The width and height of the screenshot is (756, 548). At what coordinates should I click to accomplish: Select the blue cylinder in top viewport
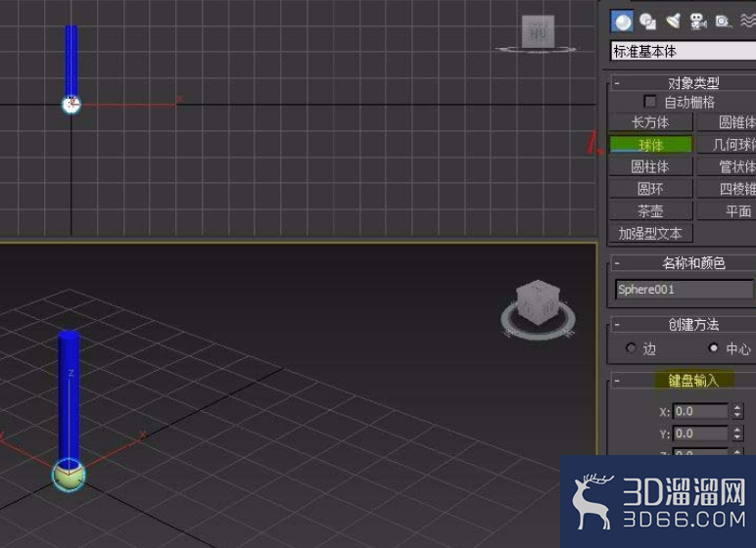[x=71, y=61]
